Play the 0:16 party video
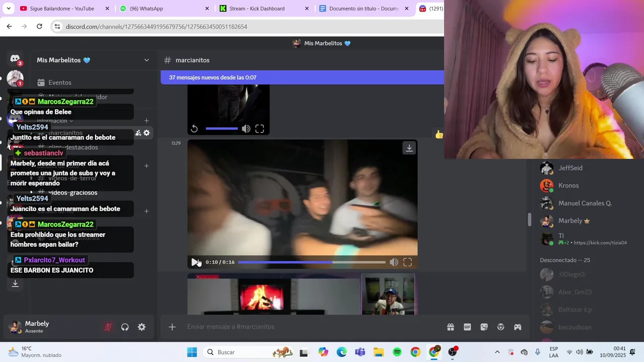Screen dimensions: 644x362 [195, 262]
